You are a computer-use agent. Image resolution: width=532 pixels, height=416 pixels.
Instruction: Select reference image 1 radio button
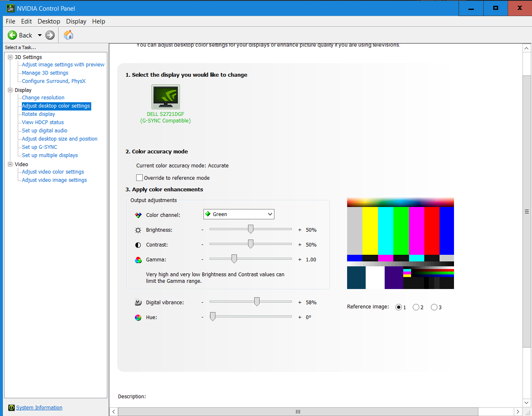click(399, 307)
